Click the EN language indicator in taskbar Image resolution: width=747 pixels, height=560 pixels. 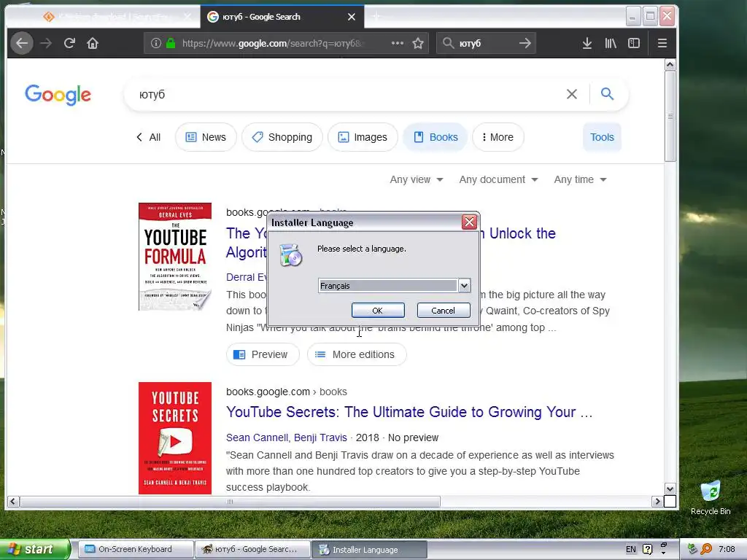point(630,549)
